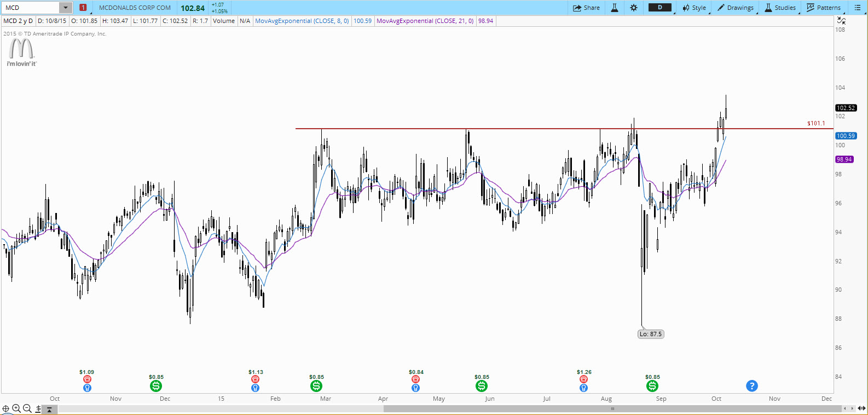This screenshot has height=415, width=868.
Task: Click the blue question mark icon near Nov
Action: [752, 386]
